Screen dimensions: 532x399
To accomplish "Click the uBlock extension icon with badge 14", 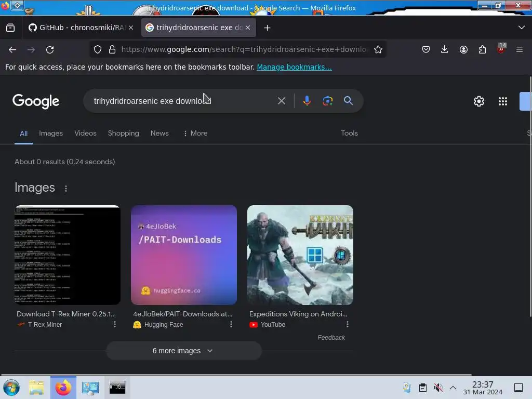I will tap(501, 48).
